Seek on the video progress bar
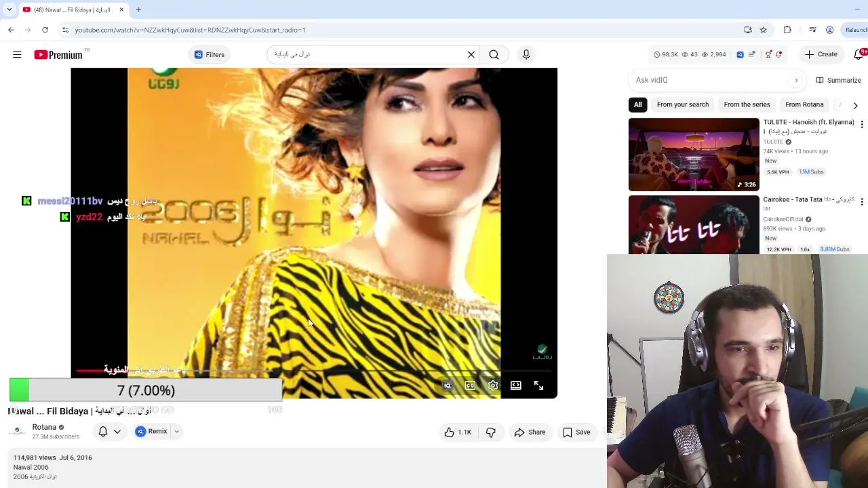Screen dimensions: 868x488 tap(314, 371)
